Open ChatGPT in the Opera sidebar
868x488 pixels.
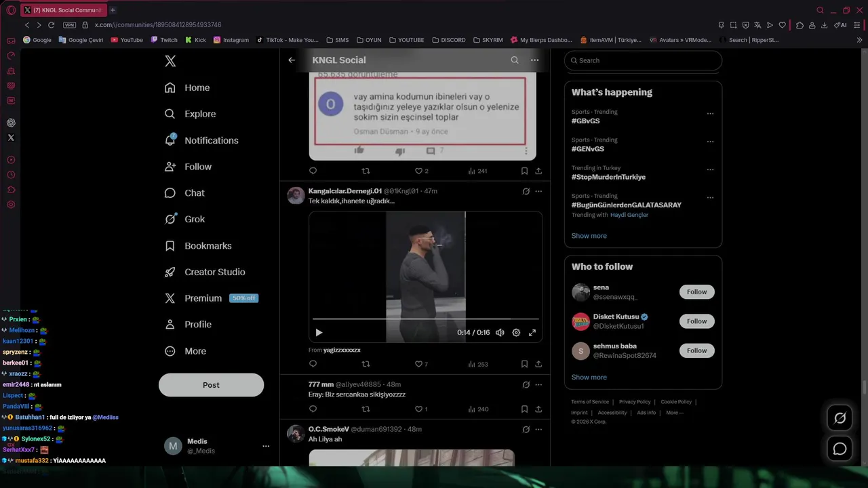coord(11,123)
